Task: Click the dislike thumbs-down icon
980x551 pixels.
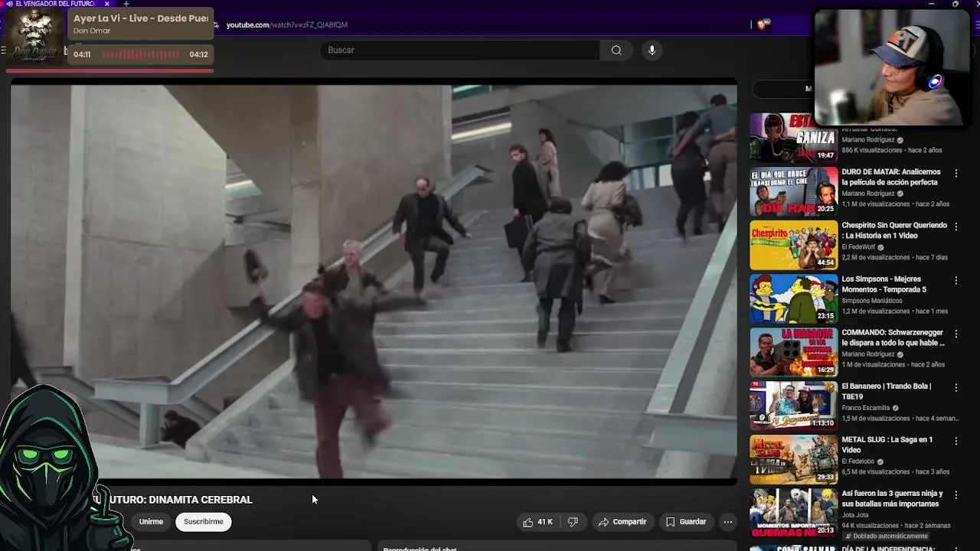Action: coord(573,522)
